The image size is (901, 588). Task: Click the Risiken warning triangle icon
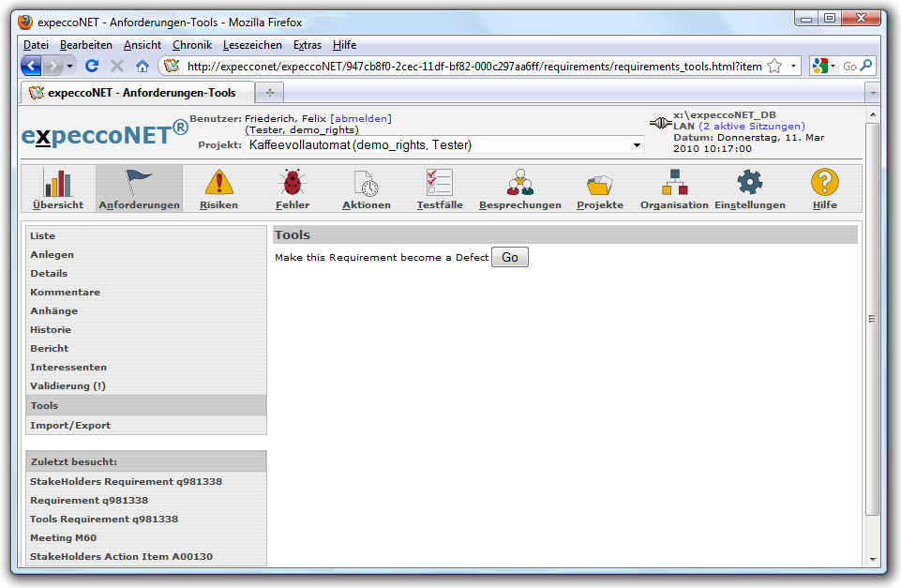pos(218,183)
